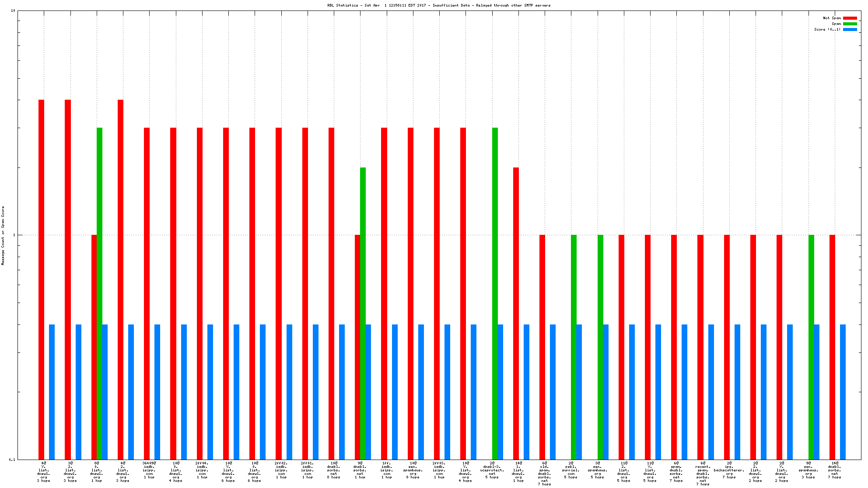Viewport: 868px width, 488px height.
Task: Click the y-axis tick label 0.1
Action: (x=12, y=459)
